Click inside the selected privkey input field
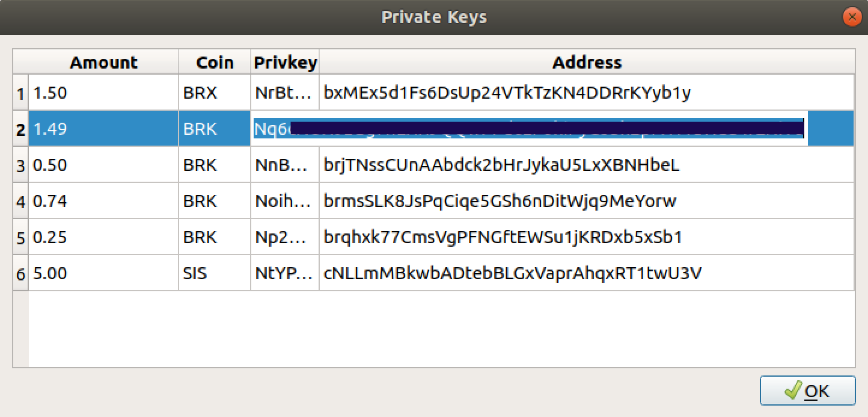Image resolution: width=868 pixels, height=417 pixels. pyautogui.click(x=529, y=128)
